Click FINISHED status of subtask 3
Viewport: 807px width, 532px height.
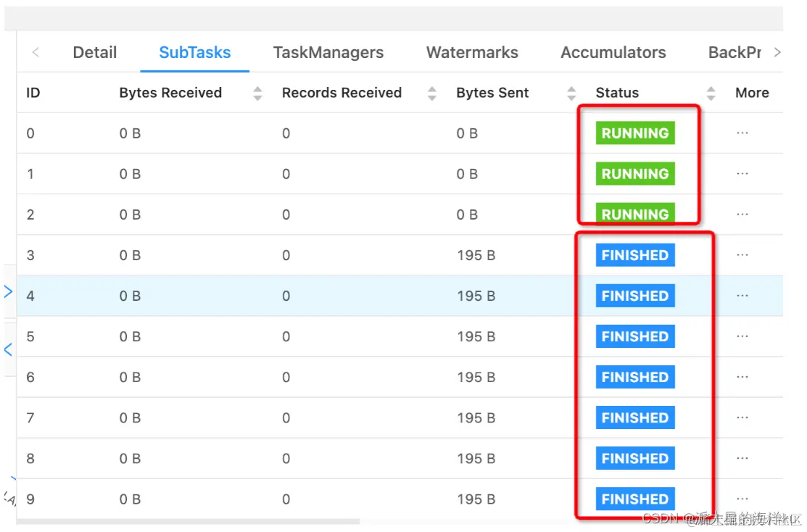[635, 255]
